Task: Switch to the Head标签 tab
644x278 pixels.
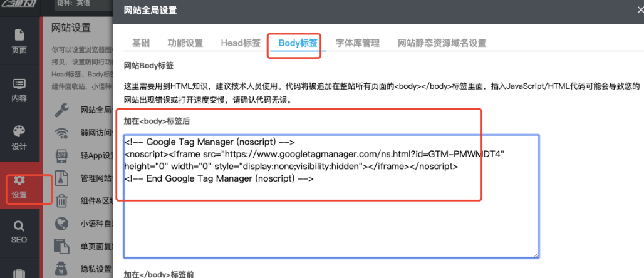Action: click(x=241, y=43)
